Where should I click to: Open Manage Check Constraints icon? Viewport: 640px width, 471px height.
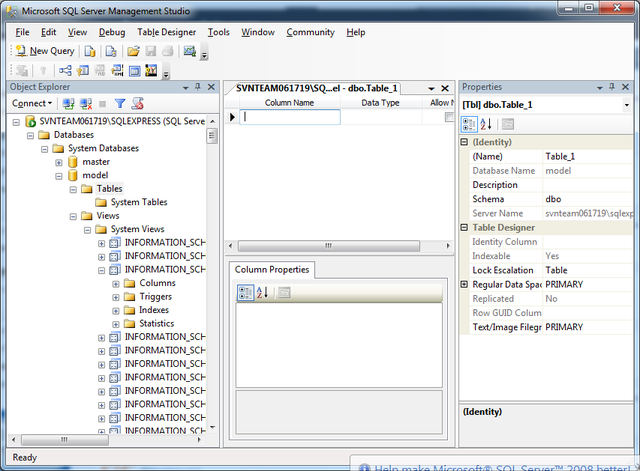135,71
